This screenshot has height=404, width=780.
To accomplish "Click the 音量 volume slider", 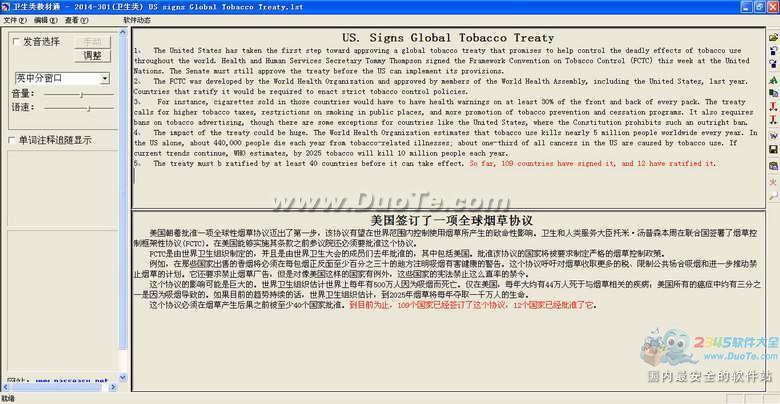I will (81, 94).
